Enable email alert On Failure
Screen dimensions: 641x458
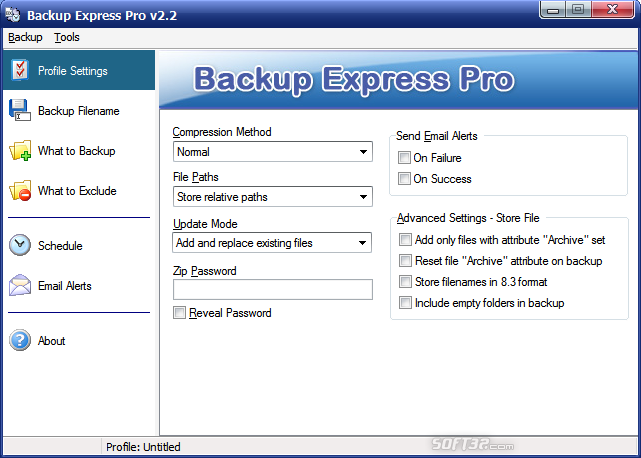(404, 157)
